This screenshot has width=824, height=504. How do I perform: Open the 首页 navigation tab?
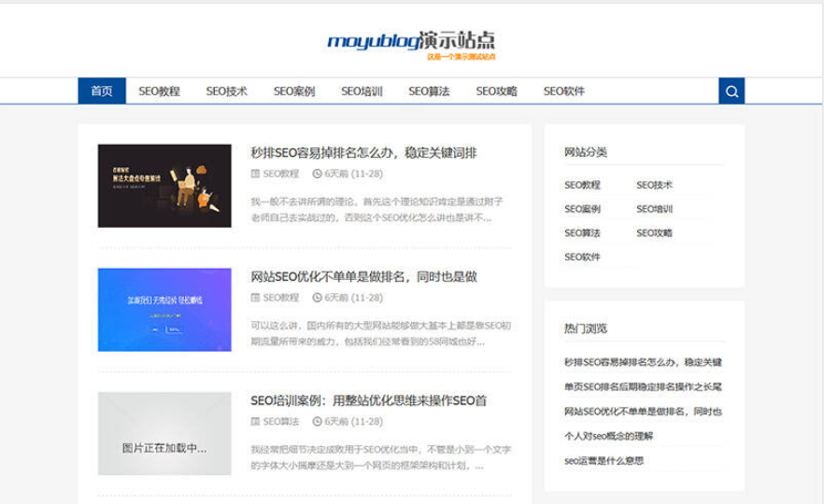click(x=102, y=91)
